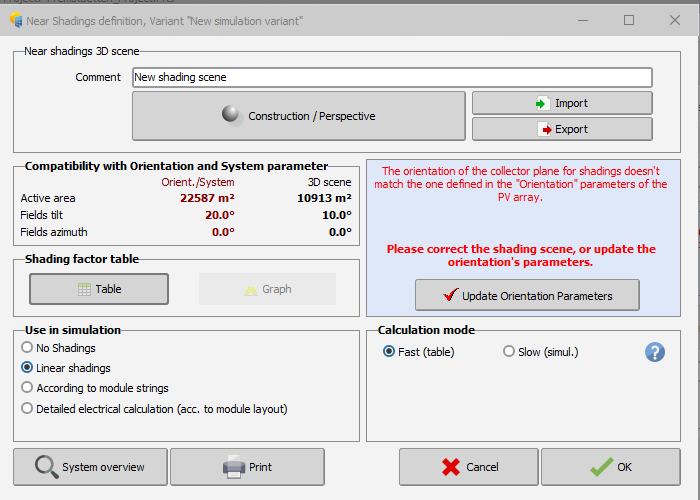The height and width of the screenshot is (500, 700).
Task: Show the shading factor Graph
Action: pos(267,289)
